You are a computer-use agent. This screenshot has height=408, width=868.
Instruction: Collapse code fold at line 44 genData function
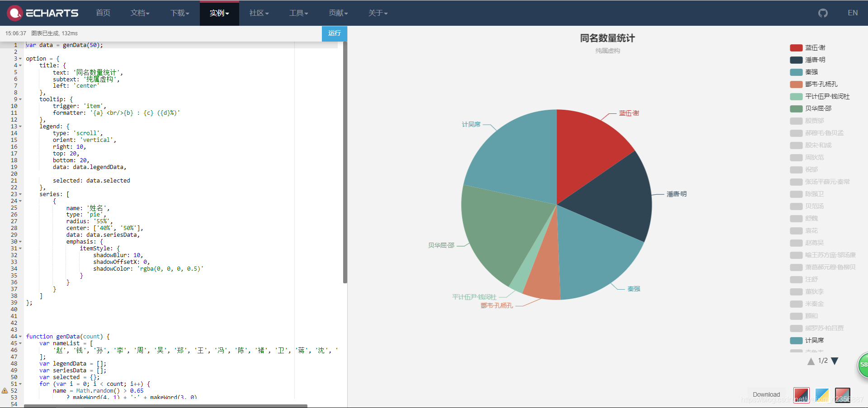pyautogui.click(x=20, y=337)
